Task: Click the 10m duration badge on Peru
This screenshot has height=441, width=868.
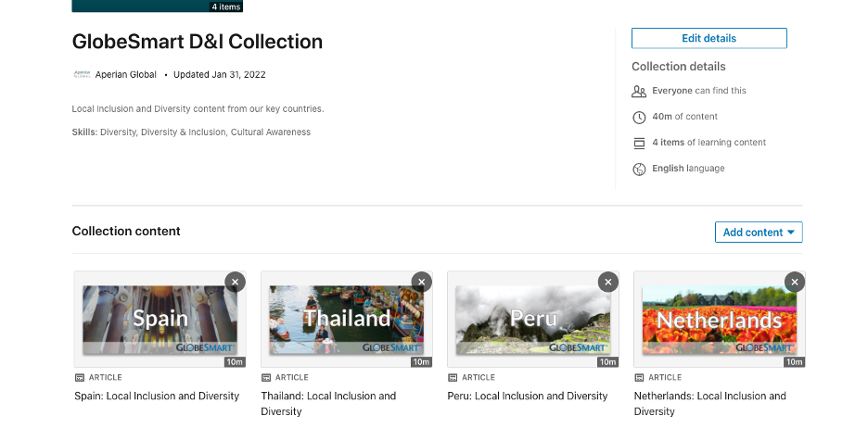Action: click(607, 362)
